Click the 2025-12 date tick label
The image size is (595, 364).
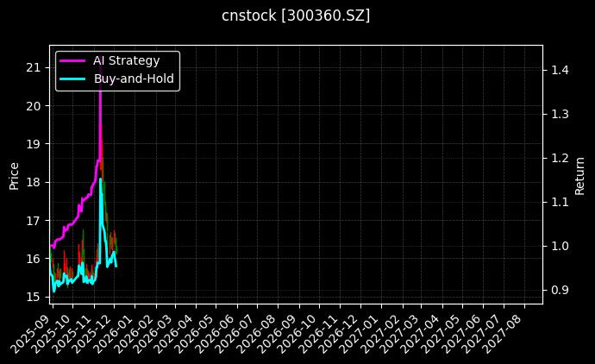pyautogui.click(x=96, y=331)
